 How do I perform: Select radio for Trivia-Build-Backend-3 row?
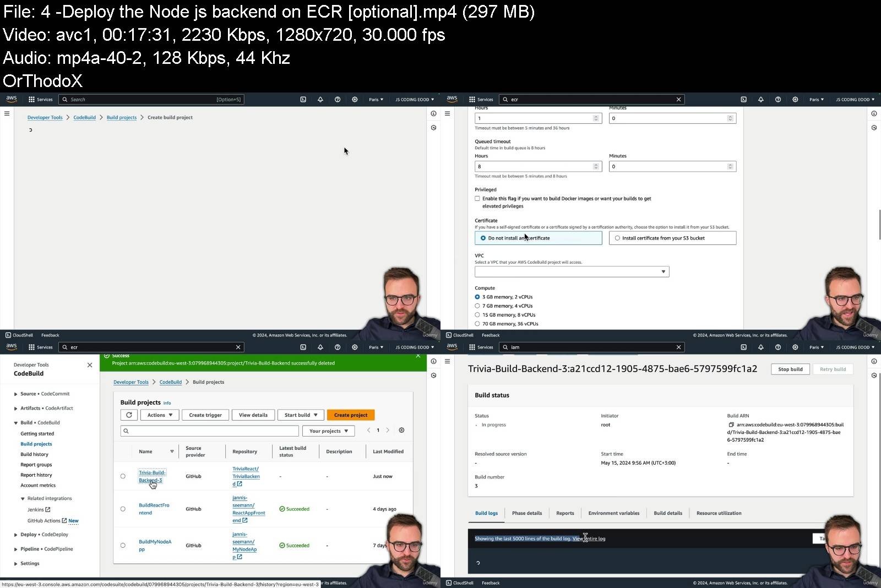(123, 476)
